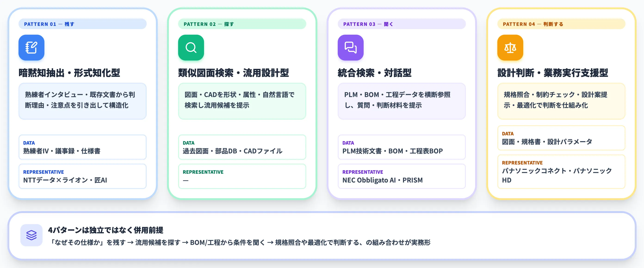
Task: Click heading 暗黙知抽出・形式知化型
Action: [x=69, y=73]
